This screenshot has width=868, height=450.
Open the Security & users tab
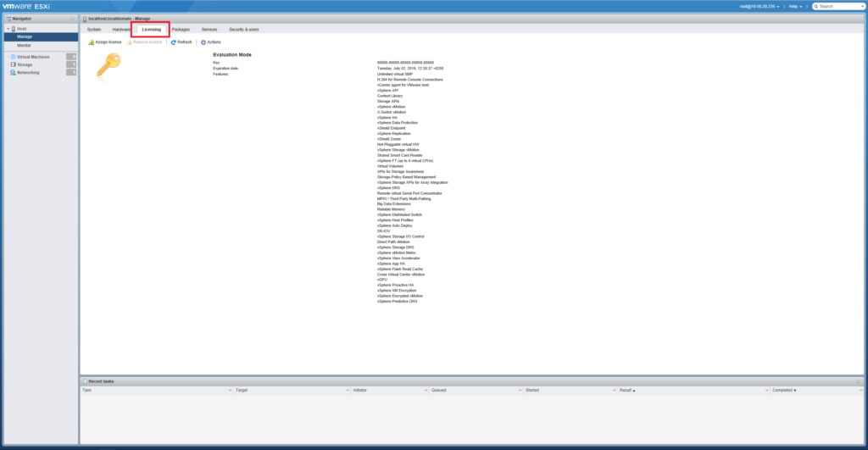pos(244,29)
